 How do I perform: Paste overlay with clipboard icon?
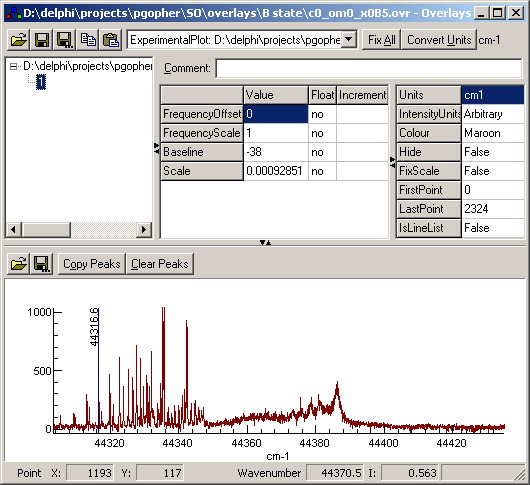click(x=111, y=40)
